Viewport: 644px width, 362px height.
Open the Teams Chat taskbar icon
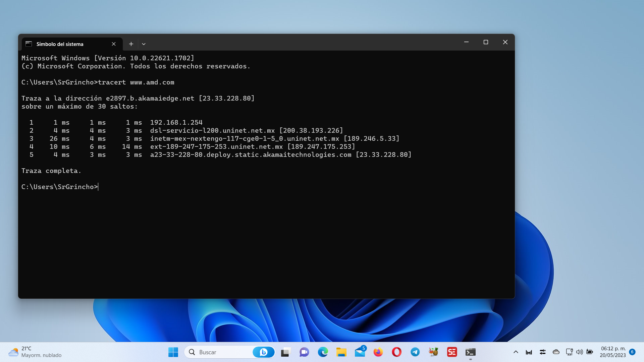click(x=304, y=352)
